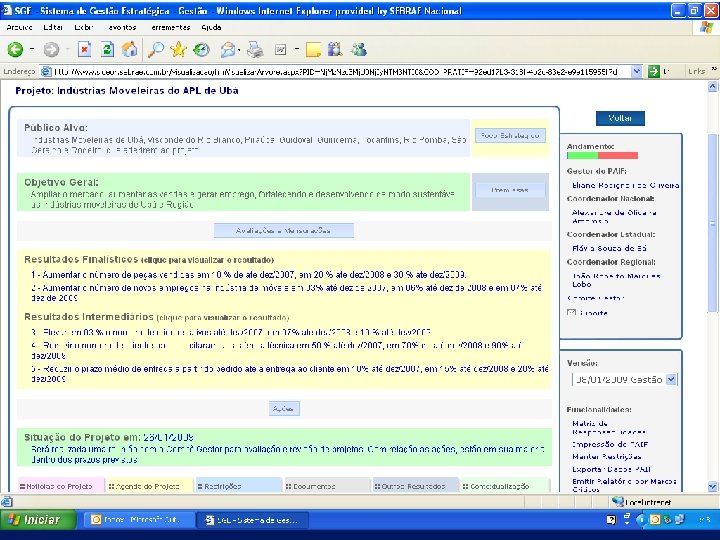Stop page loading with red X icon

tap(84, 49)
